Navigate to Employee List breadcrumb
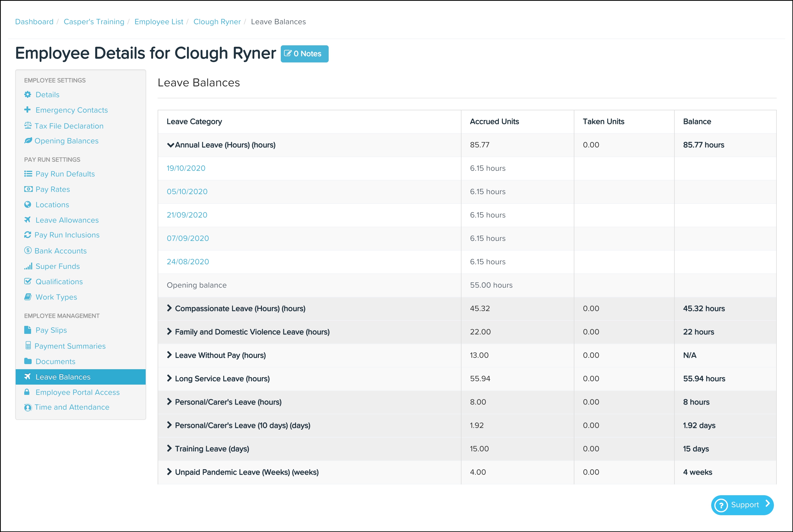This screenshot has width=793, height=532. (158, 22)
